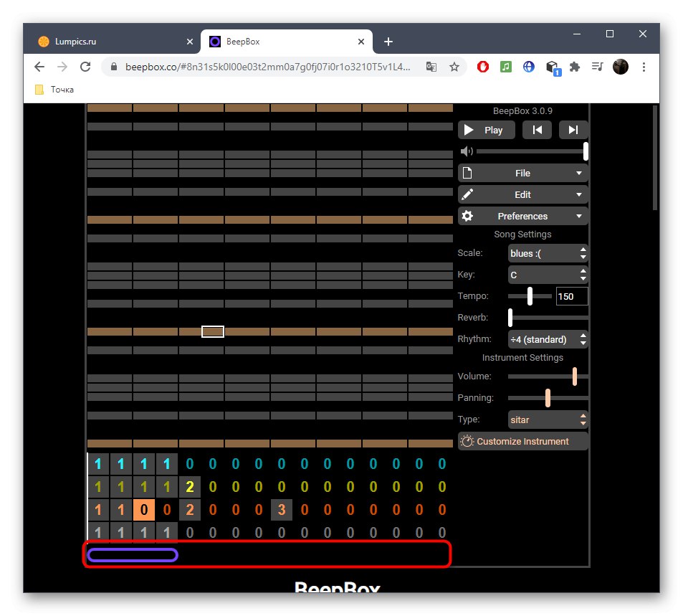683x616 pixels.
Task: Click the purple loop bar below tracks
Action: [133, 555]
